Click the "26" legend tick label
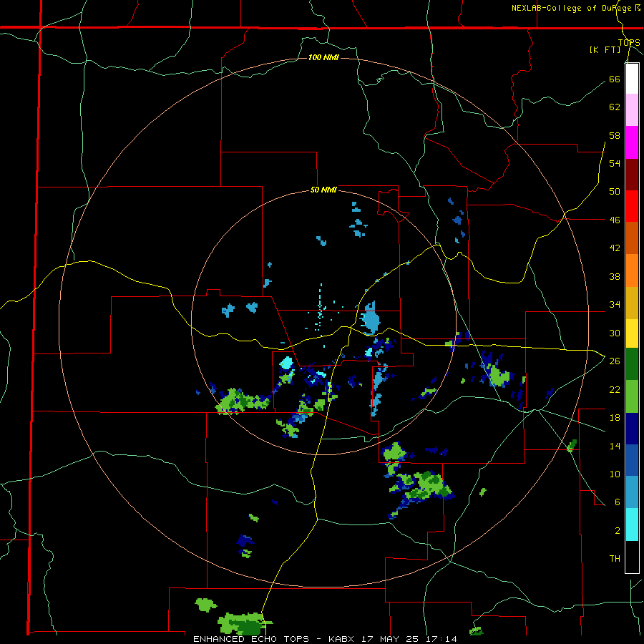 (x=615, y=361)
